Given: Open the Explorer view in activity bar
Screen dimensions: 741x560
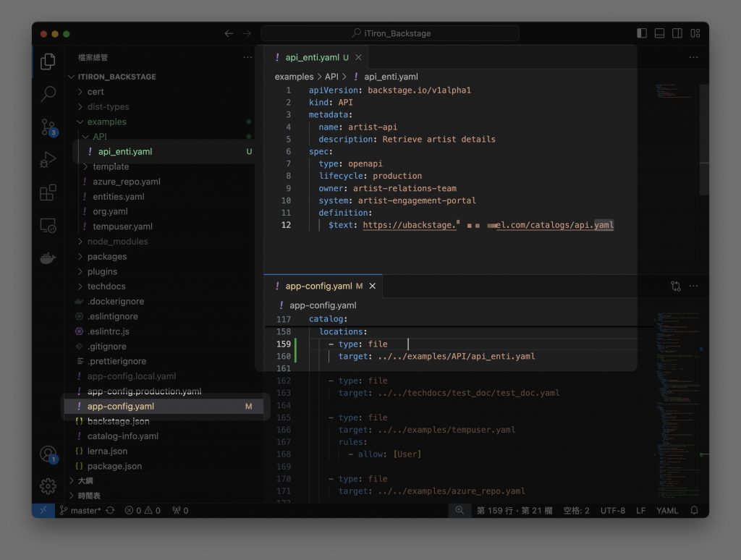Looking at the screenshot, I should click(x=48, y=61).
